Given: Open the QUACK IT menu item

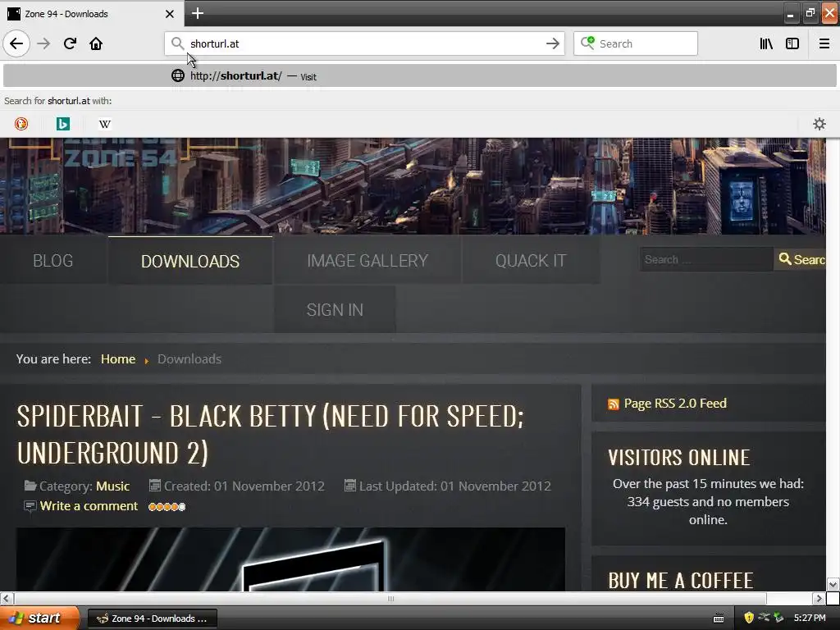Looking at the screenshot, I should (531, 260).
